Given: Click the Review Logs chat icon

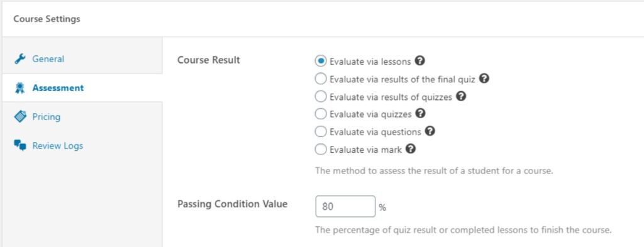Looking at the screenshot, I should click(x=19, y=146).
